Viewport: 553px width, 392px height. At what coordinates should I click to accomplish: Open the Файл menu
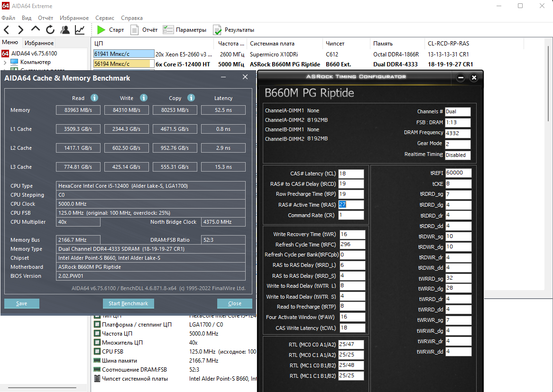8,18
